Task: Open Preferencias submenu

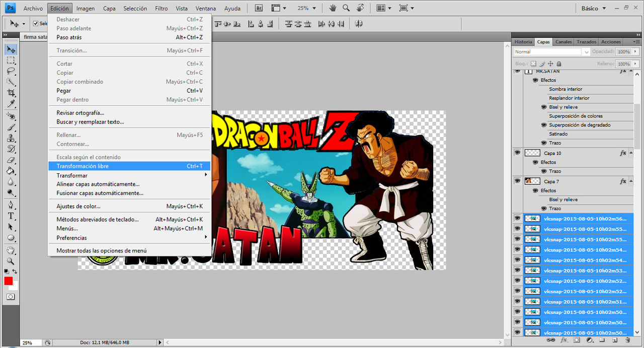Action: pyautogui.click(x=130, y=238)
